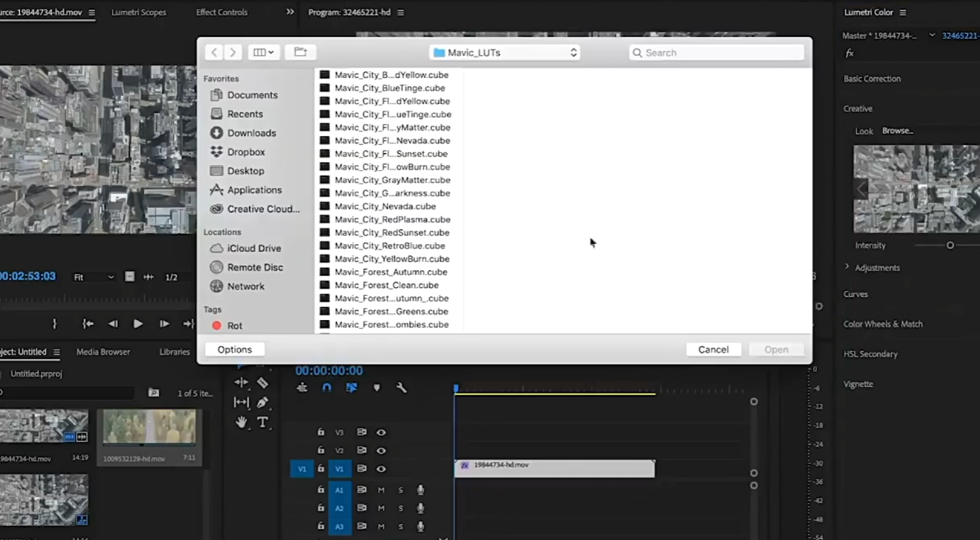Screen dimensions: 980x540
Task: Switch to Lumetri Scopes tab
Action: (x=139, y=12)
